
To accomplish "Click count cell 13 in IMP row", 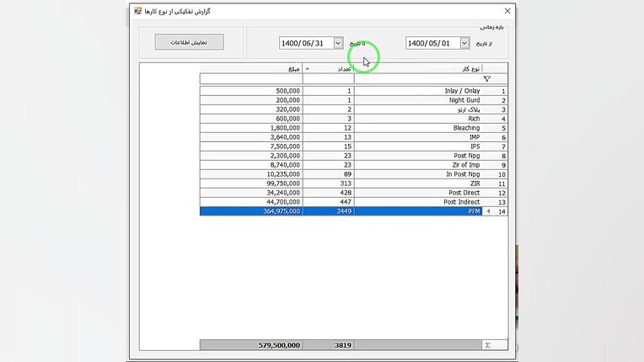I will 328,137.
